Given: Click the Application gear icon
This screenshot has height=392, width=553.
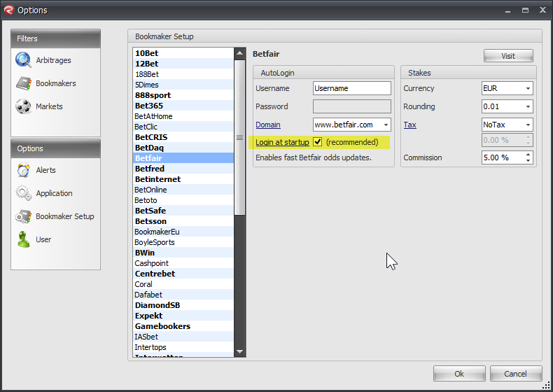Looking at the screenshot, I should tap(23, 193).
